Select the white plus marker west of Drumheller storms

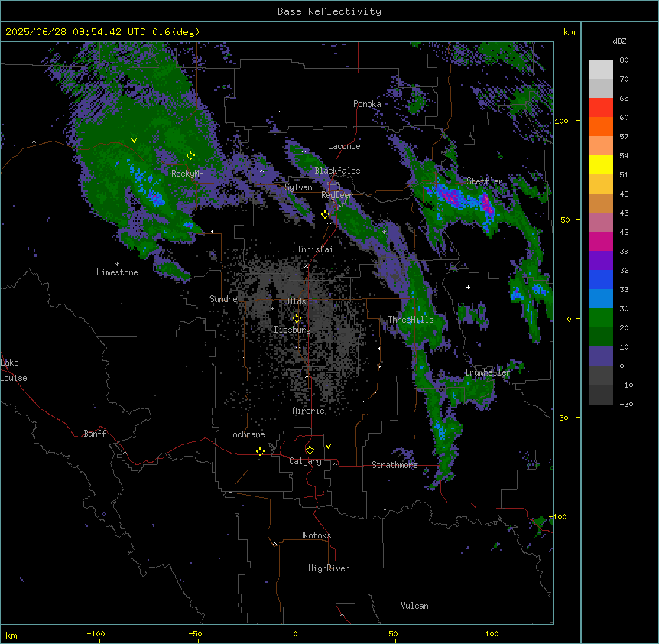(x=468, y=287)
